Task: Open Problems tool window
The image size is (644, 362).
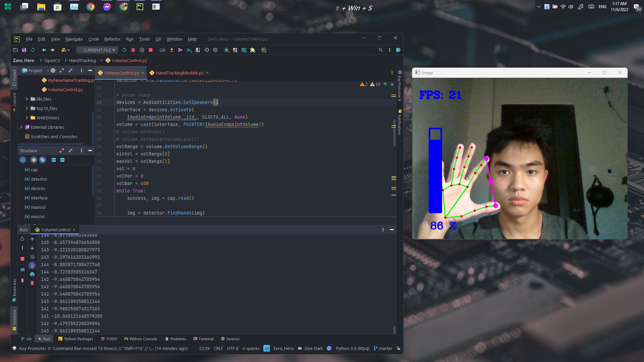Action: pos(175,339)
